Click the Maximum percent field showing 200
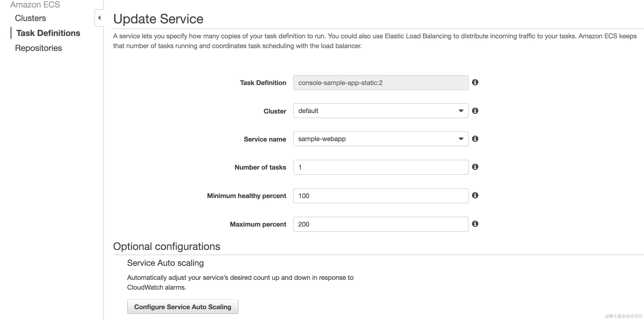 [380, 224]
